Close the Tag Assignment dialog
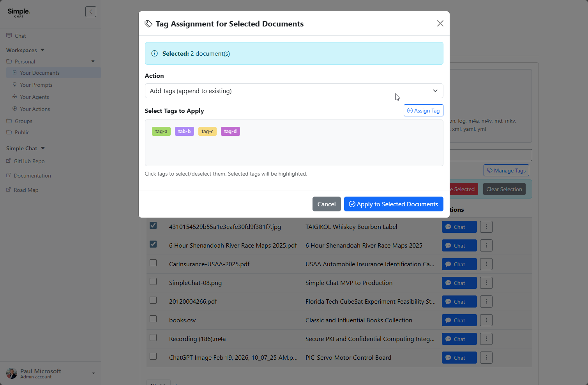This screenshot has height=385, width=588. point(440,23)
